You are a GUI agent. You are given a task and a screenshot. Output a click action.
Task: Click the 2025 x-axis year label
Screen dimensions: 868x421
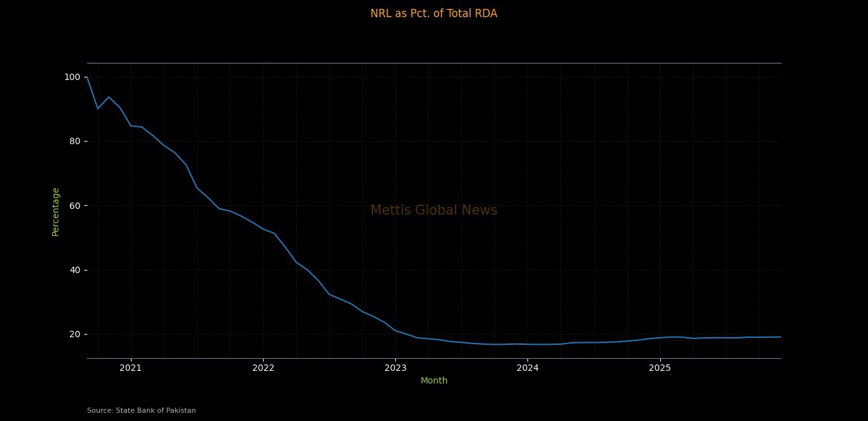(x=660, y=367)
